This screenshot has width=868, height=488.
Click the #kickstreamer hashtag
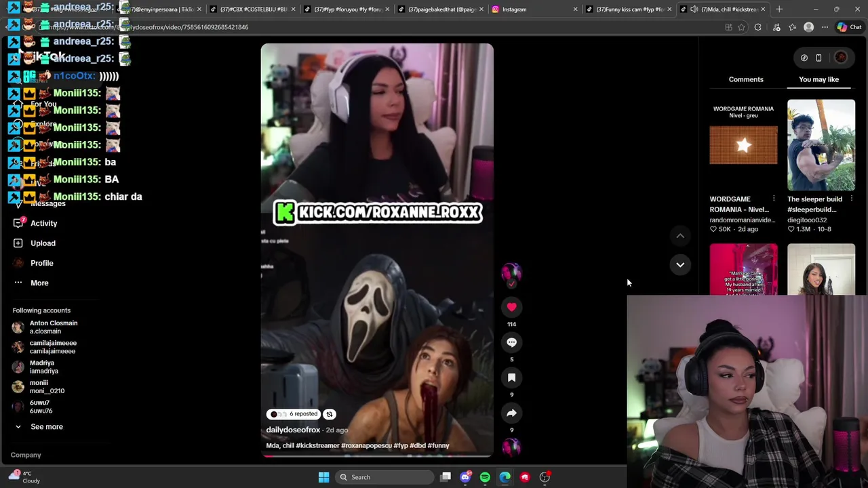pyautogui.click(x=317, y=445)
